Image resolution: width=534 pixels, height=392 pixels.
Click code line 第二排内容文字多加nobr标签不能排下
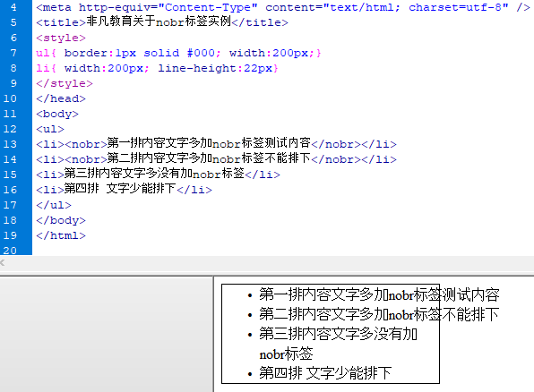(x=216, y=158)
